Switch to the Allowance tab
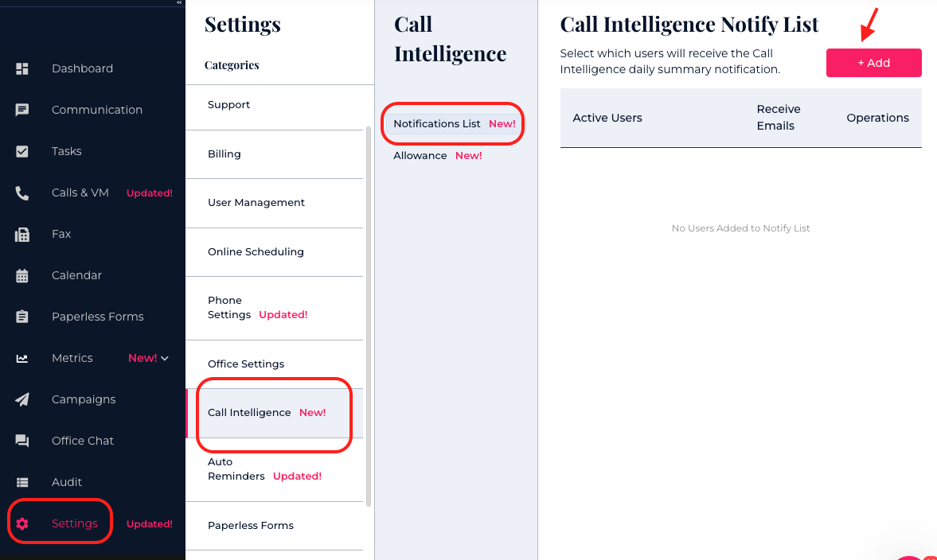The height and width of the screenshot is (560, 937). (420, 156)
